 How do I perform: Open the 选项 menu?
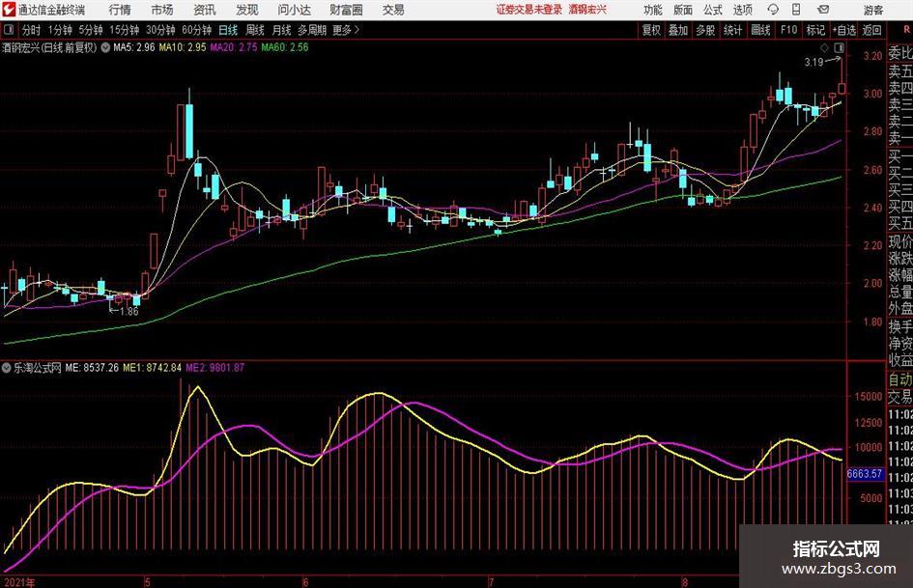click(742, 10)
